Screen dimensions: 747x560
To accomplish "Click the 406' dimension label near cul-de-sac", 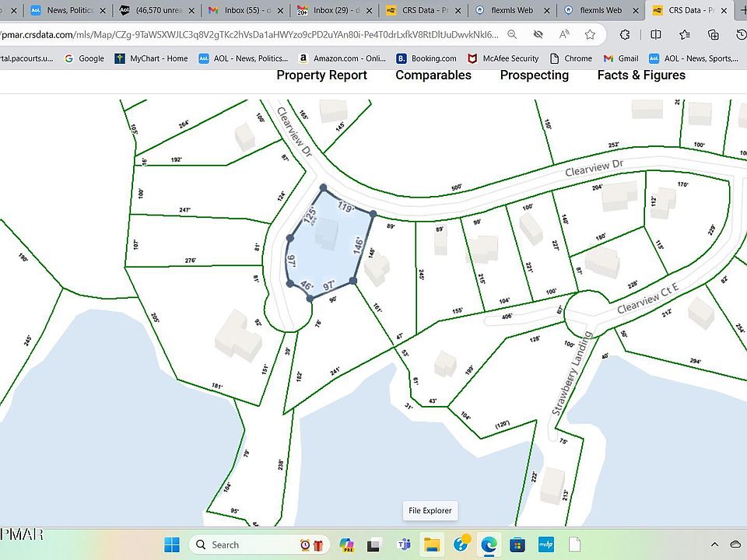I will [507, 317].
